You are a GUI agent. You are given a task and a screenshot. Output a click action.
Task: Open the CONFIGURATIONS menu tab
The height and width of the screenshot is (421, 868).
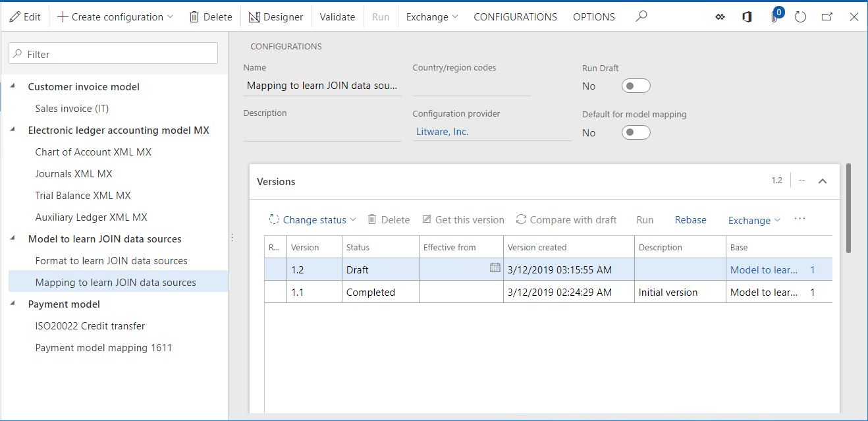coord(515,17)
